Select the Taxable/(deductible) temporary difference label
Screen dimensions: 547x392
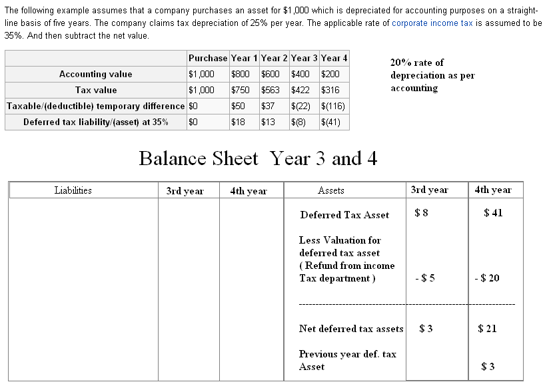click(x=95, y=106)
